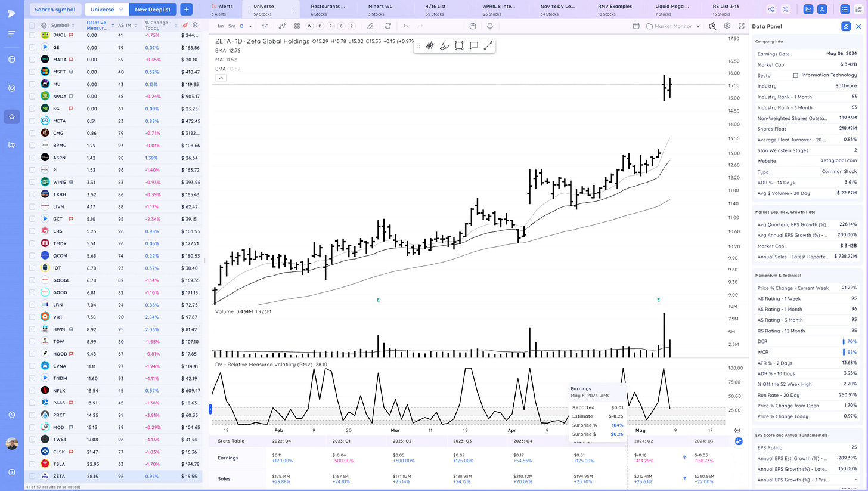Select the trend line drawing tool

coord(488,45)
